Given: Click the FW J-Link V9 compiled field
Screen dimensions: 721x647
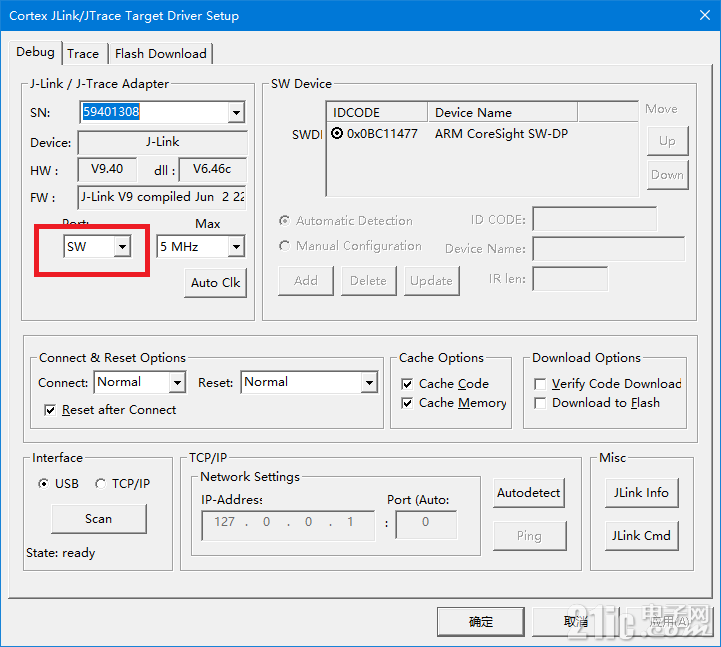Looking at the screenshot, I should click(162, 197).
